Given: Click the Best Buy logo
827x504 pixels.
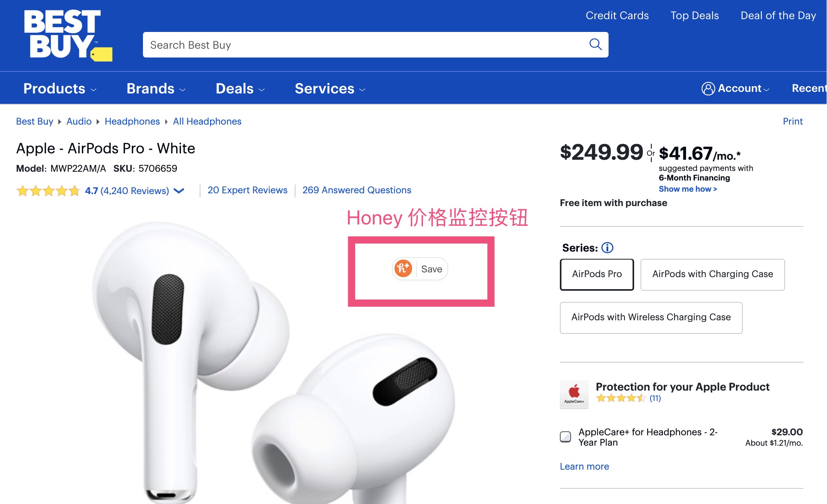Looking at the screenshot, I should [x=67, y=35].
